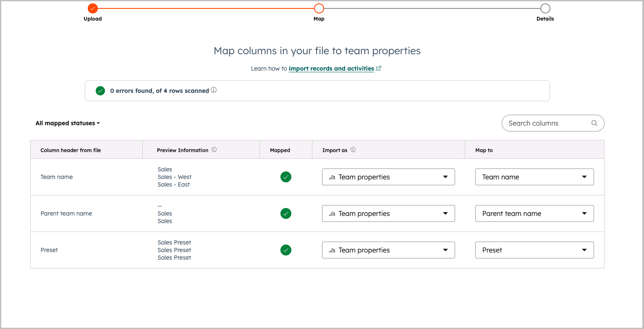Open Import as dropdown for Team name row

tap(388, 177)
